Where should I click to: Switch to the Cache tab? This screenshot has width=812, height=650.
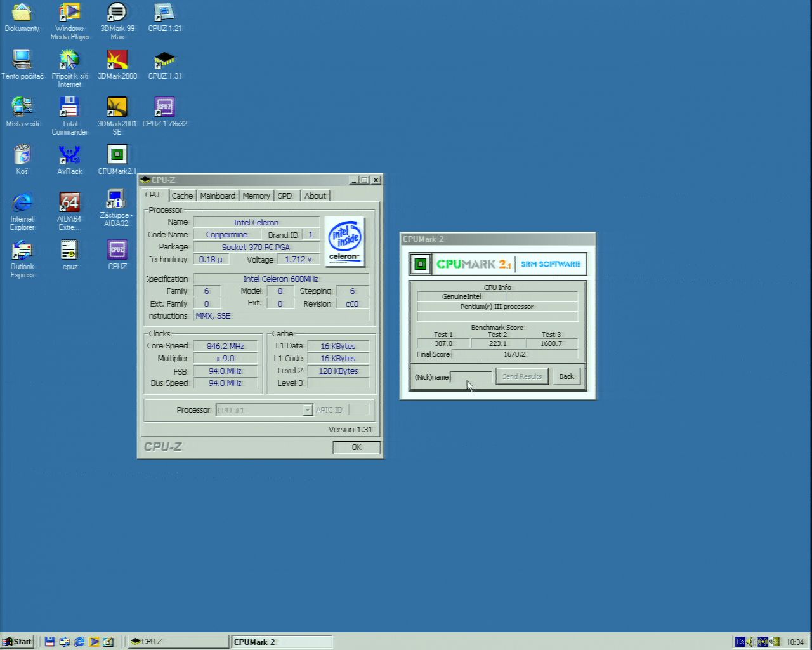coord(182,196)
